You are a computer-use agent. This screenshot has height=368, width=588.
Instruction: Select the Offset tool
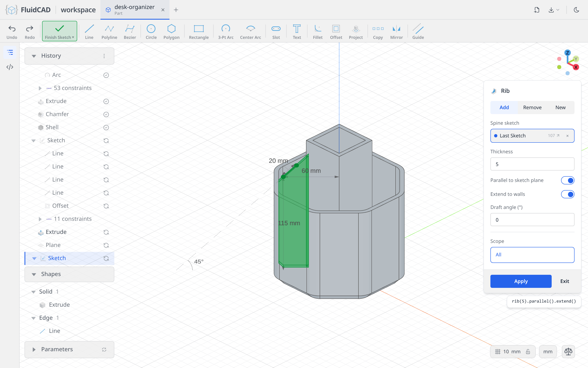[336, 31]
